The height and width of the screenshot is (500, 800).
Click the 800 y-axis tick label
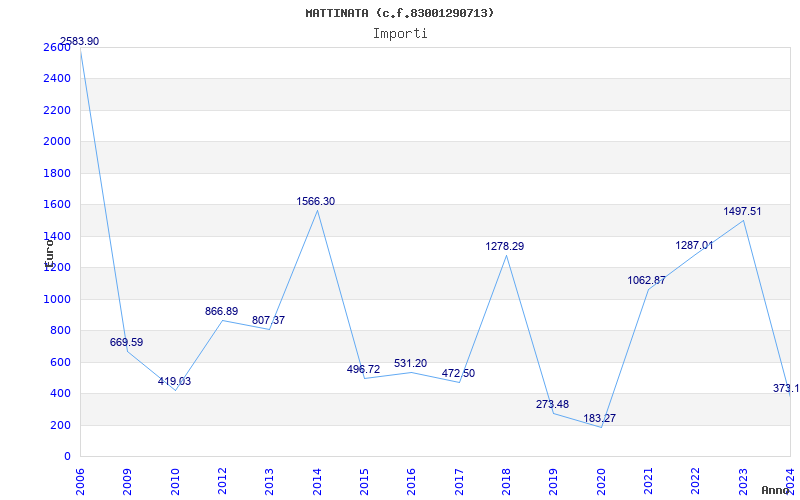(60, 331)
